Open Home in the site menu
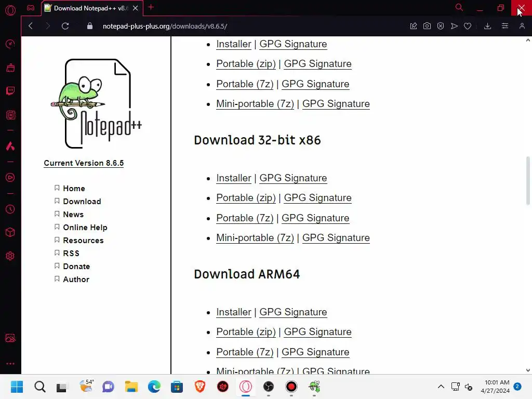Image resolution: width=532 pixels, height=399 pixels. [74, 188]
